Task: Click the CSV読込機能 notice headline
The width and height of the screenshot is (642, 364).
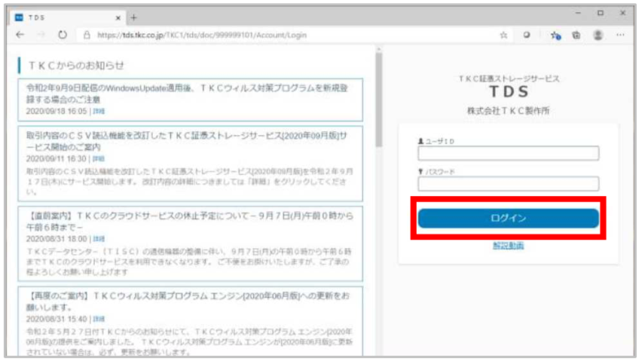Action: 187,141
